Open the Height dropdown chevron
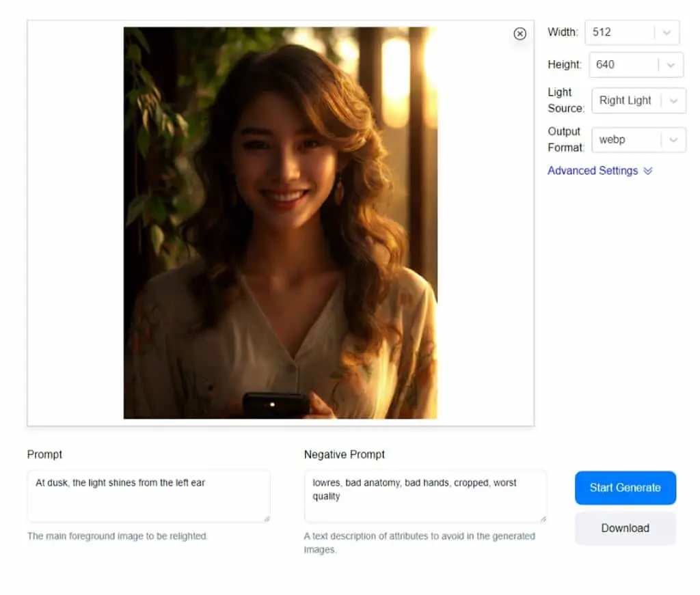 670,65
